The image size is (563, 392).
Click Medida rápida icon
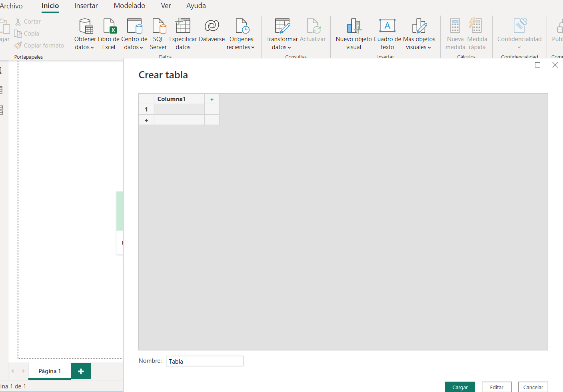click(x=475, y=25)
